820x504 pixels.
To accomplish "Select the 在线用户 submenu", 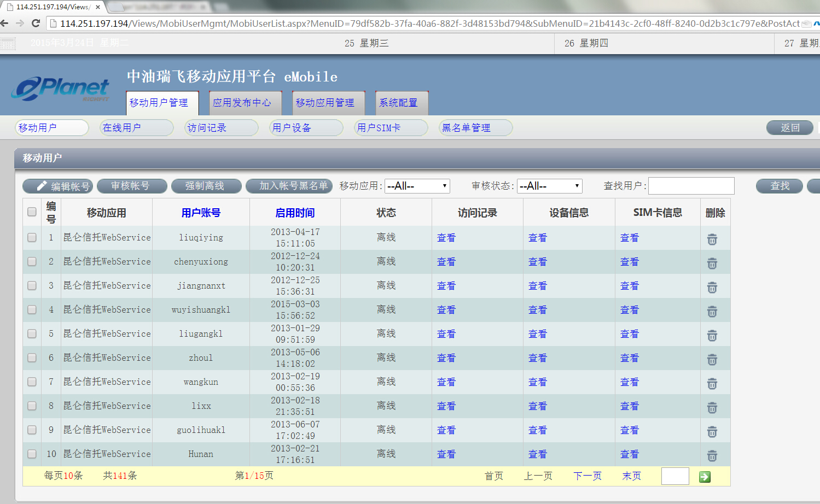I will 136,127.
